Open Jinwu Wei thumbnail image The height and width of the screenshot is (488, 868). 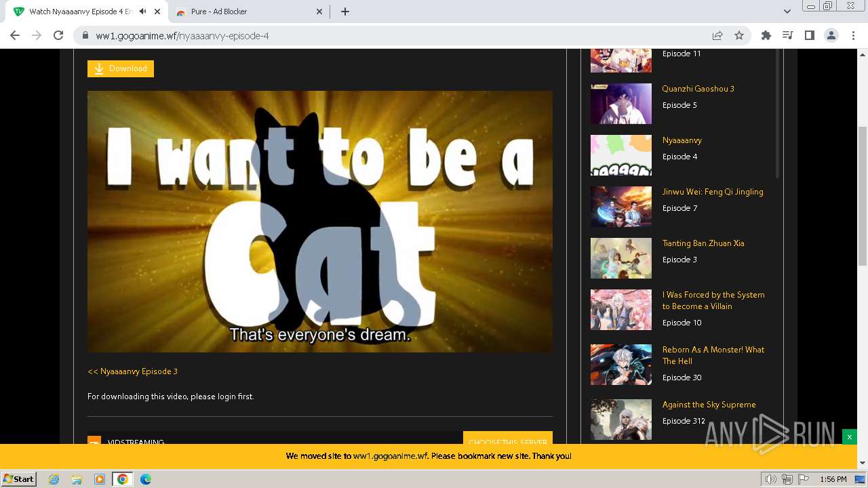(621, 207)
